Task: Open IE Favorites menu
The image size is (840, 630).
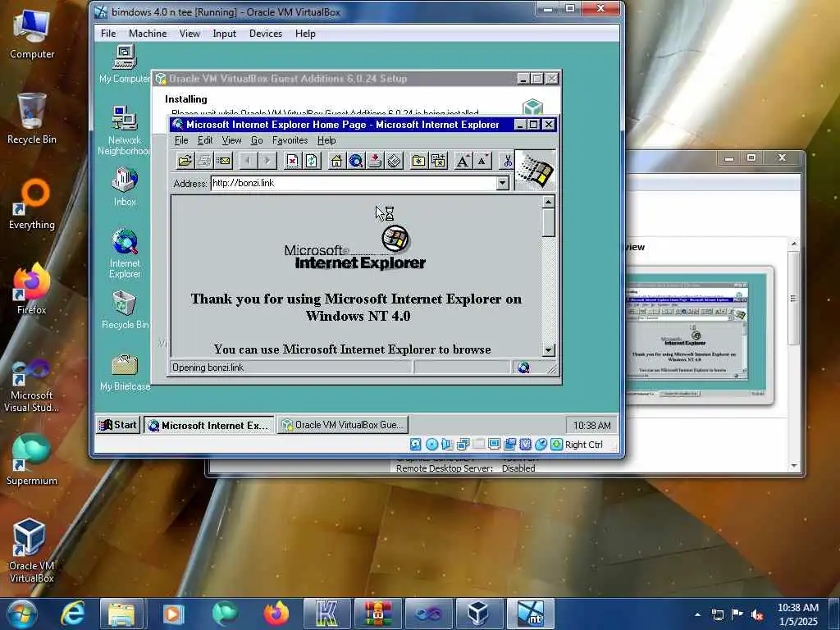Action: 290,140
